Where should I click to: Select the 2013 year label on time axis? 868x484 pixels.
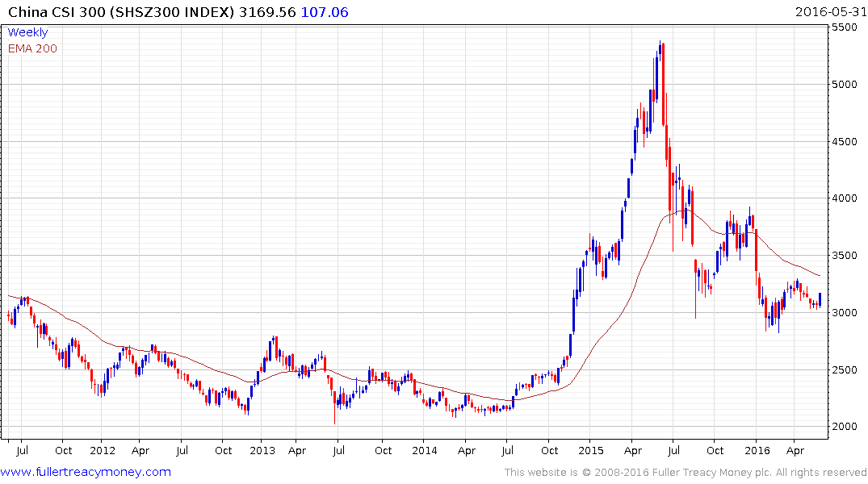point(262,451)
